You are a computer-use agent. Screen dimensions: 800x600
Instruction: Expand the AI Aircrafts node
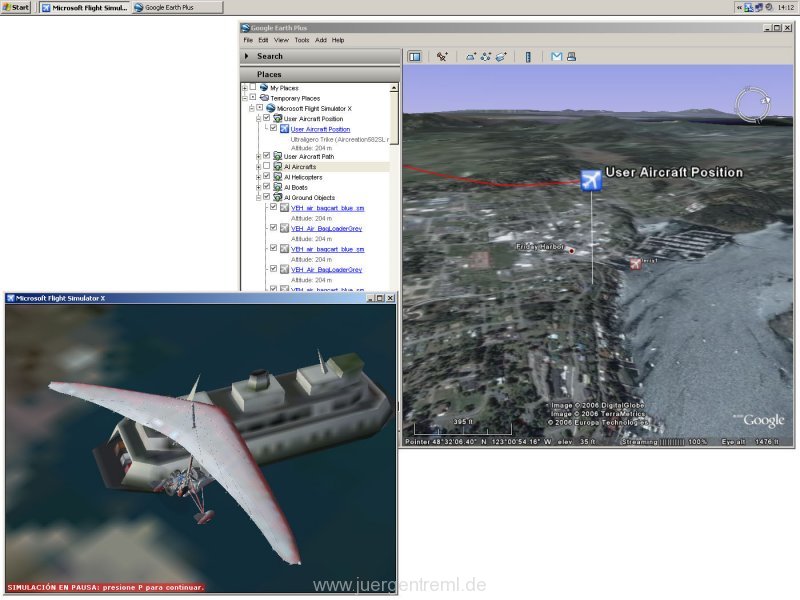pyautogui.click(x=258, y=166)
